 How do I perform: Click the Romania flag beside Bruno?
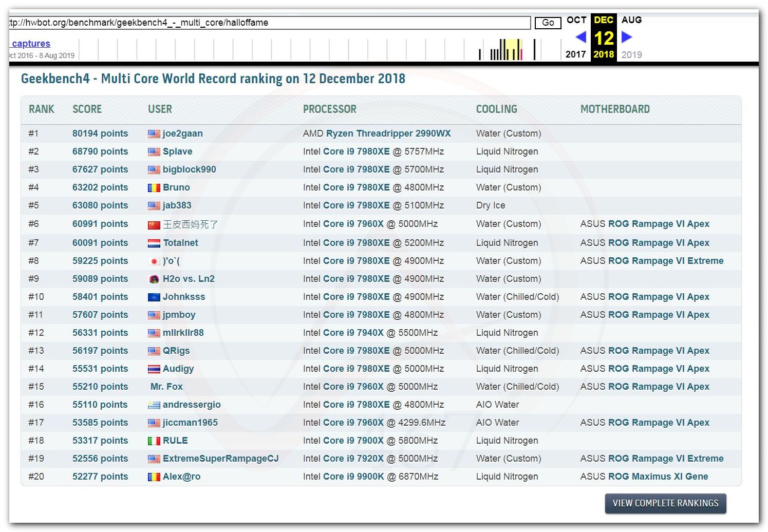click(x=154, y=188)
